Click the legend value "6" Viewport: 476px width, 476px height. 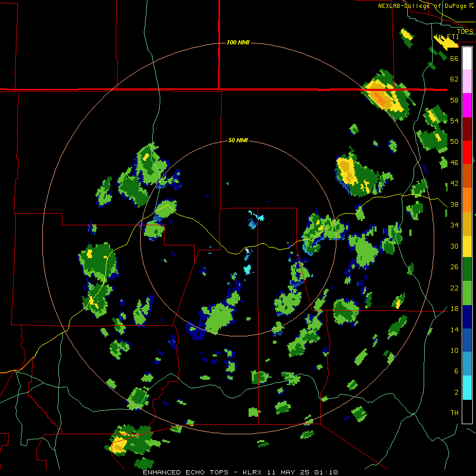coord(456,371)
